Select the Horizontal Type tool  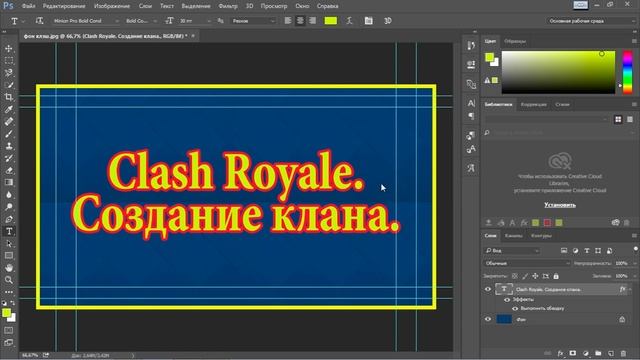click(9, 231)
